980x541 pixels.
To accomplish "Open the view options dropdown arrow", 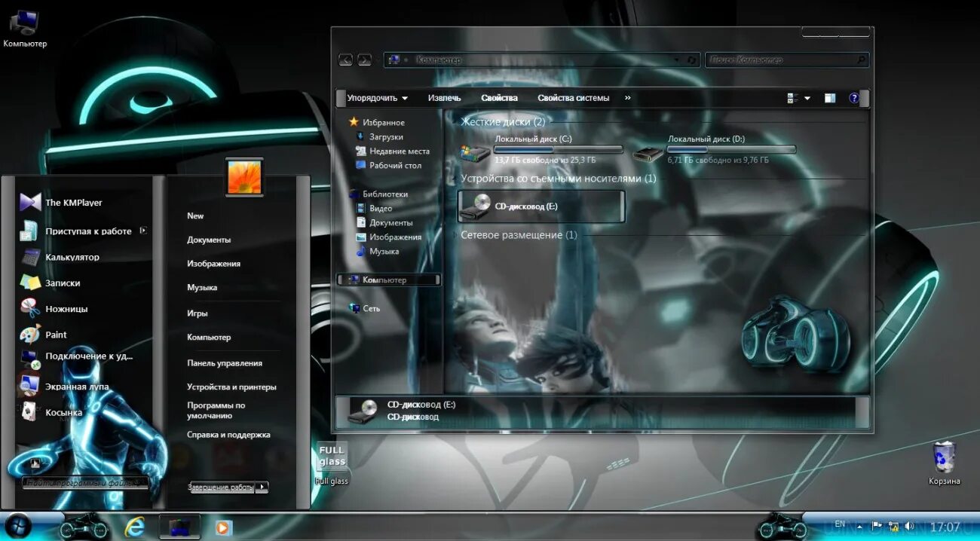I will (x=807, y=98).
